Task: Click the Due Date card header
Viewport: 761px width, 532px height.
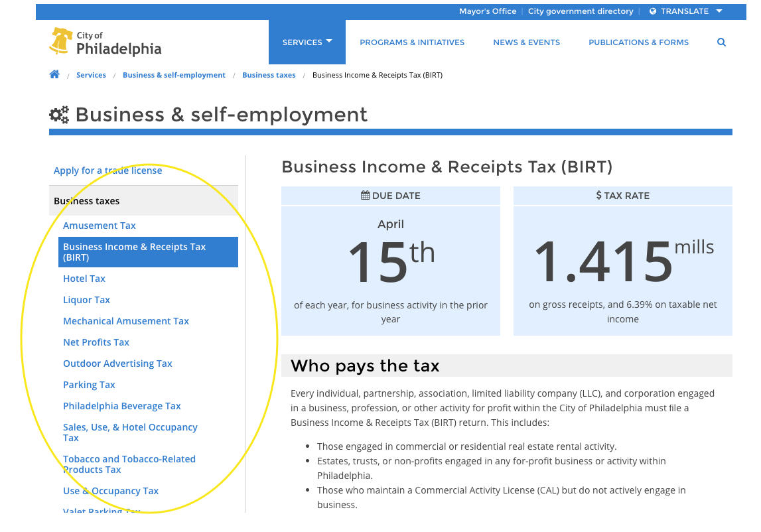Action: pos(391,196)
